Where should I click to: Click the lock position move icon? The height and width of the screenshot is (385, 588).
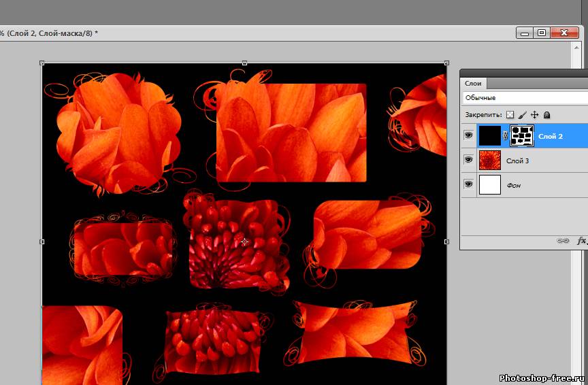click(x=535, y=115)
